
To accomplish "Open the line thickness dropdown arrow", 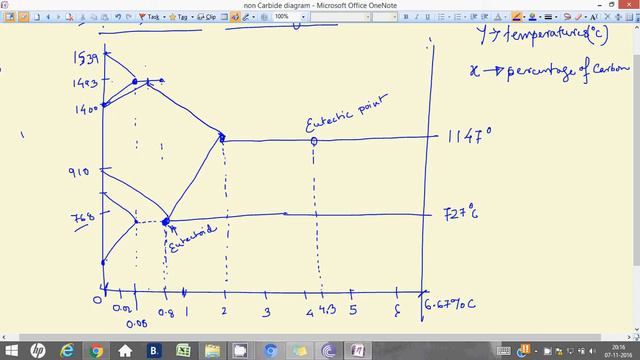I will 556,17.
